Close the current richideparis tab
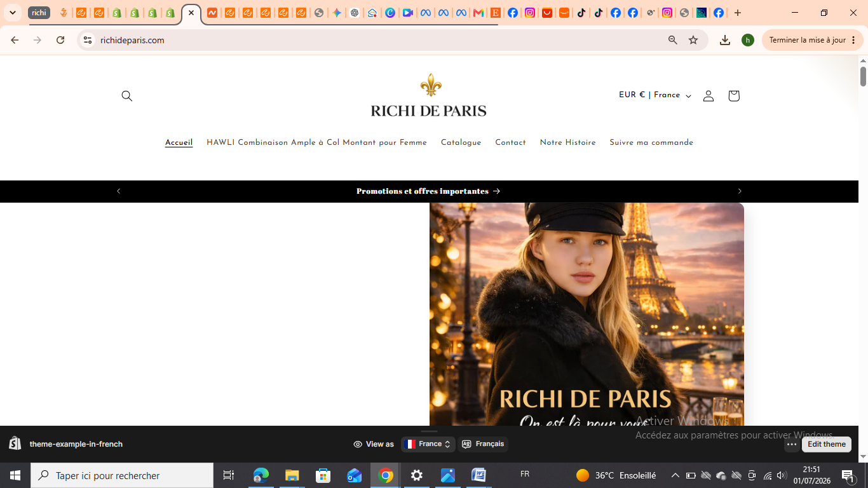 point(191,13)
